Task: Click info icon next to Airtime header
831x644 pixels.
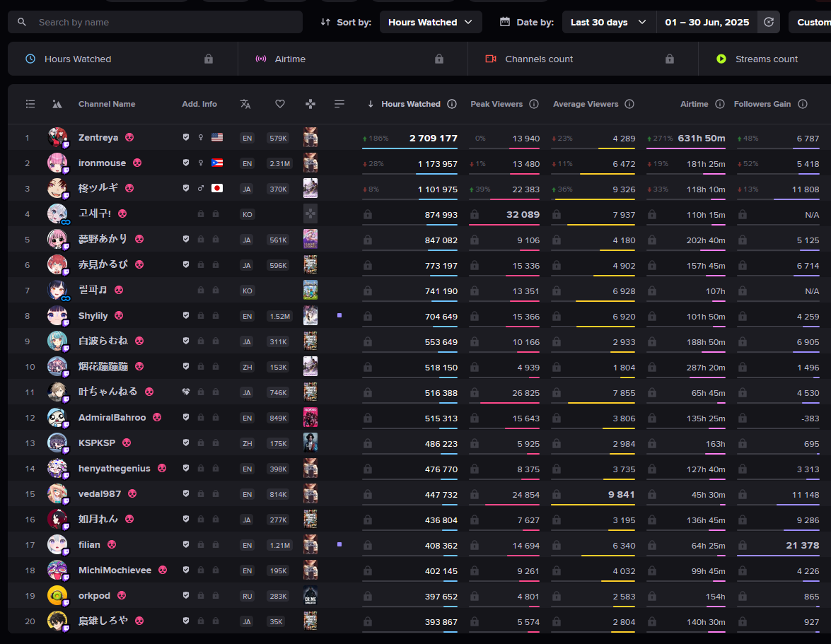Action: click(720, 105)
